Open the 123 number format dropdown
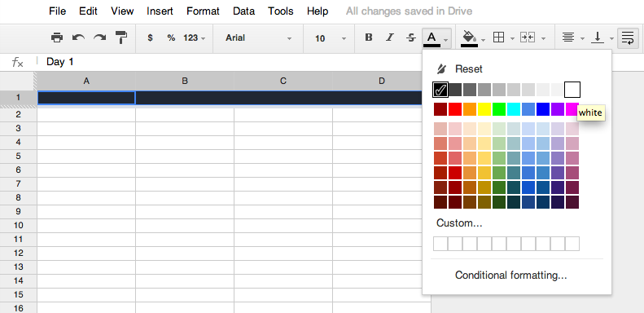 (x=194, y=37)
